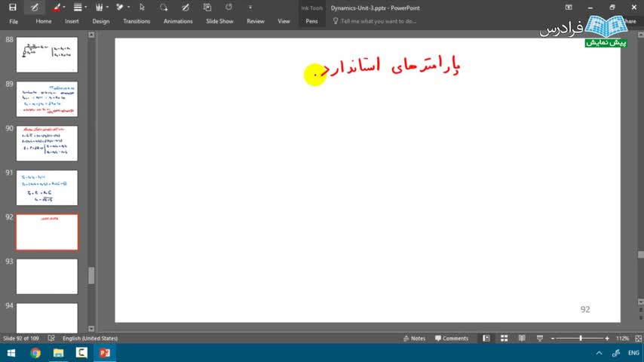Click the zoom slider handle
Screen dimensions: 644x362
[581, 338]
